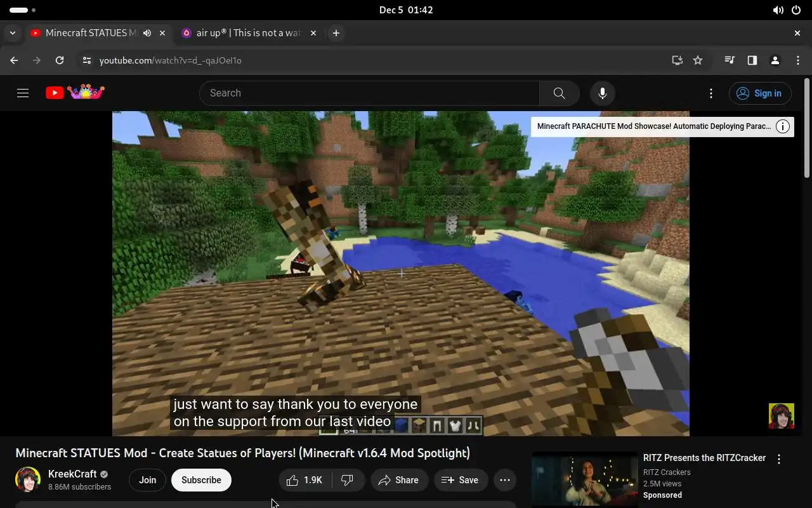Screen dimensions: 812x508
Task: Open system volume indicator
Action: (x=778, y=10)
